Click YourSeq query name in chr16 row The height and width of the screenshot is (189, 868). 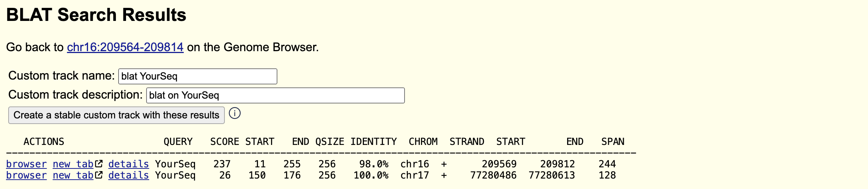[x=175, y=164]
